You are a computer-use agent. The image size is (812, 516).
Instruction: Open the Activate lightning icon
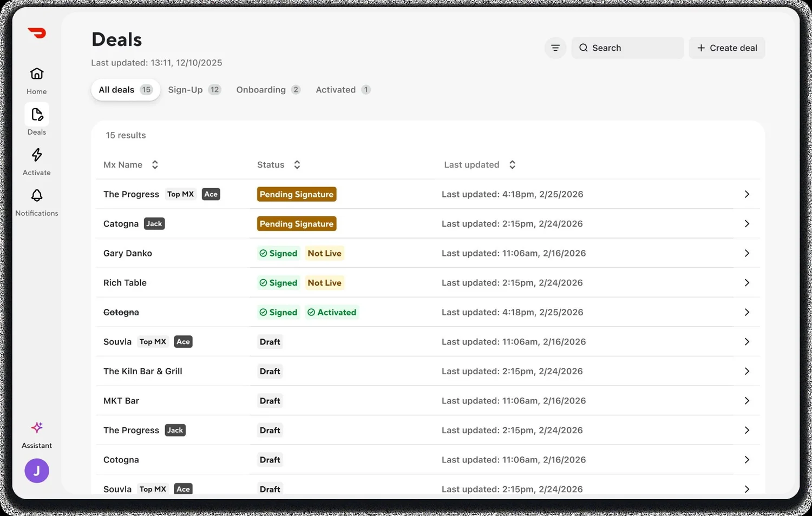pyautogui.click(x=37, y=155)
